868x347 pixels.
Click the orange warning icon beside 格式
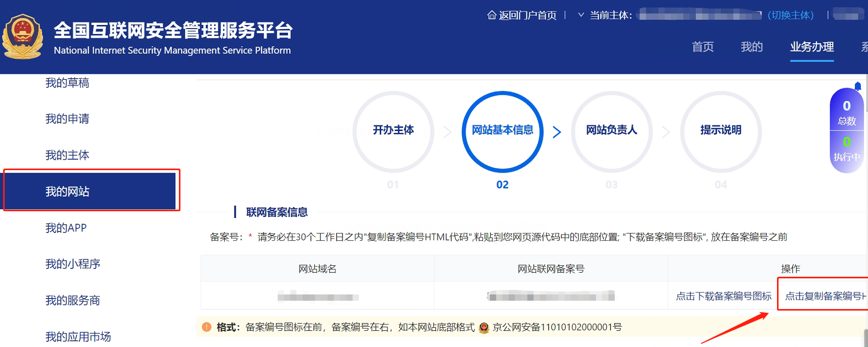click(206, 327)
